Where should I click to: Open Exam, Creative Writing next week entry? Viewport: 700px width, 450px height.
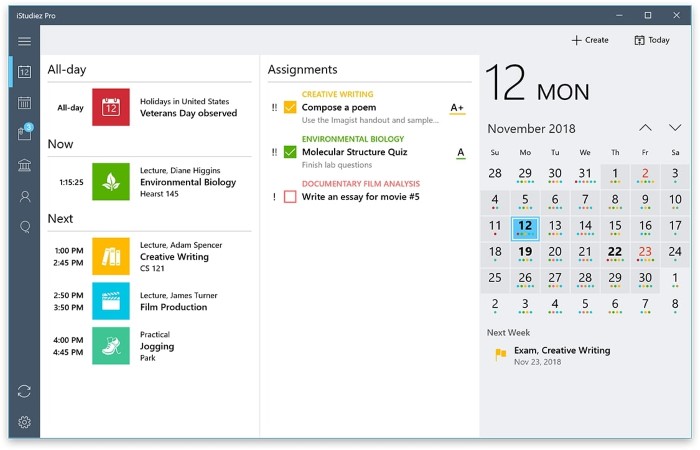pos(554,355)
